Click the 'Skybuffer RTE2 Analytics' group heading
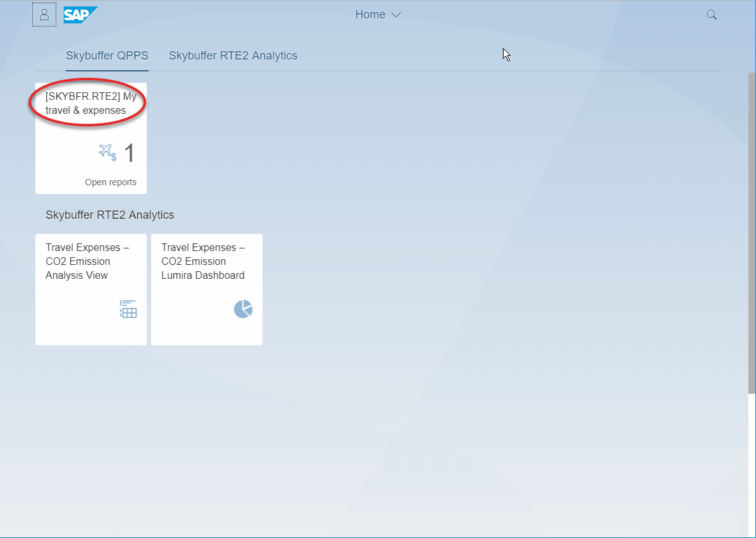This screenshot has height=538, width=756. (110, 215)
